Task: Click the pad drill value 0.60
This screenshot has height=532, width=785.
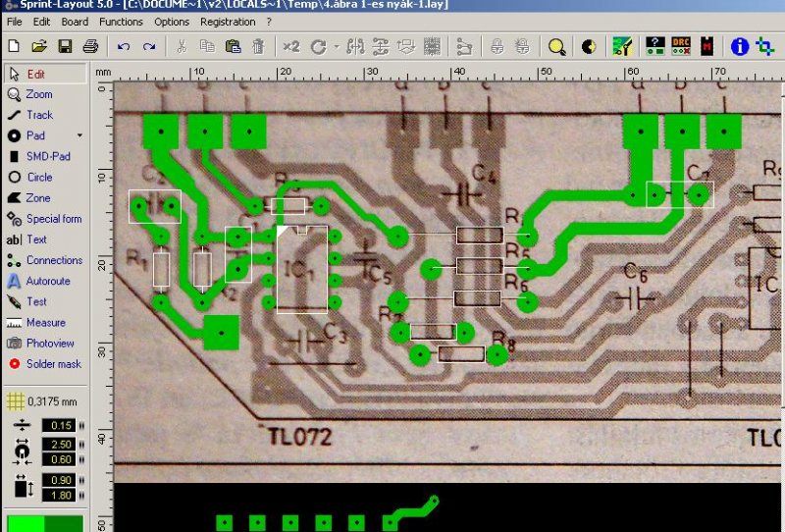Action: (x=58, y=459)
